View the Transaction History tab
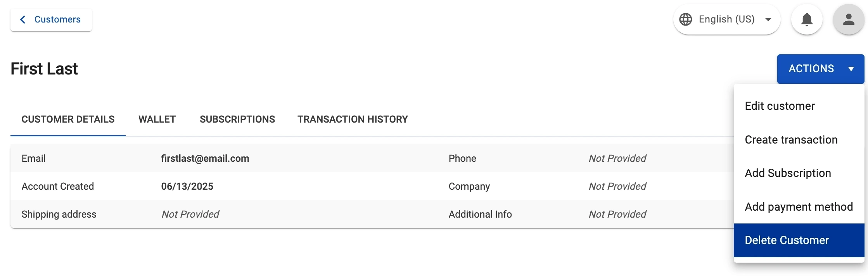Viewport: 868px width, 277px height. click(353, 119)
